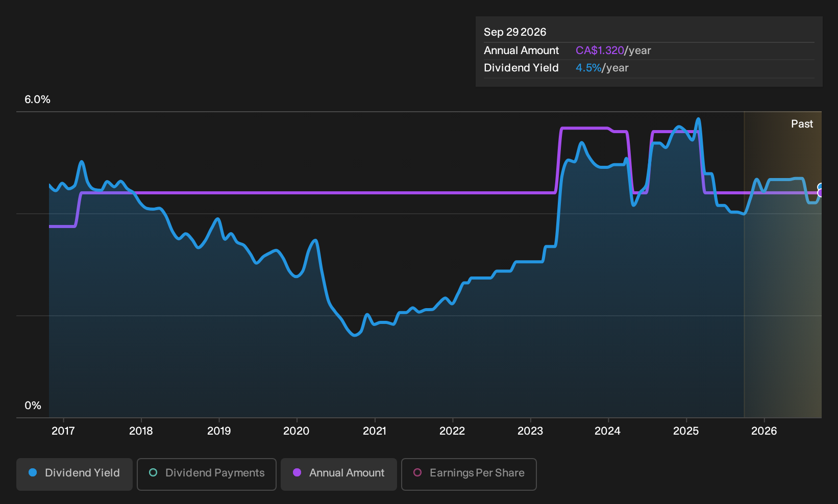Toggle the Annual Amount legend button
The image size is (838, 504).
tap(339, 474)
